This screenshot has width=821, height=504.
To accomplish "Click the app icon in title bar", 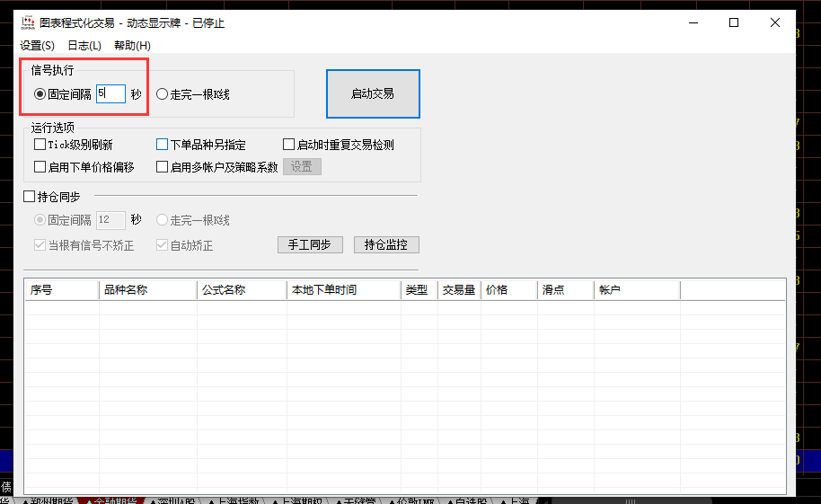I will [28, 22].
